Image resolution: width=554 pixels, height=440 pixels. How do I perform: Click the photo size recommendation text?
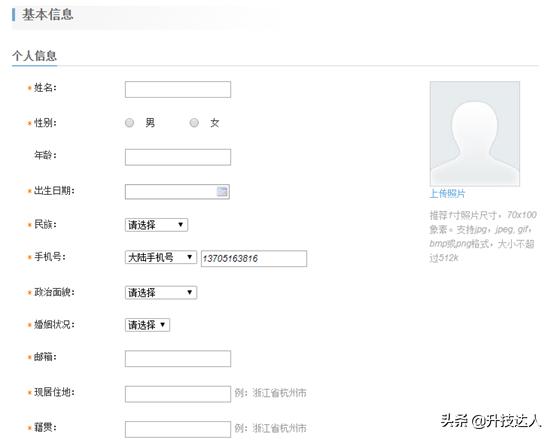point(482,236)
